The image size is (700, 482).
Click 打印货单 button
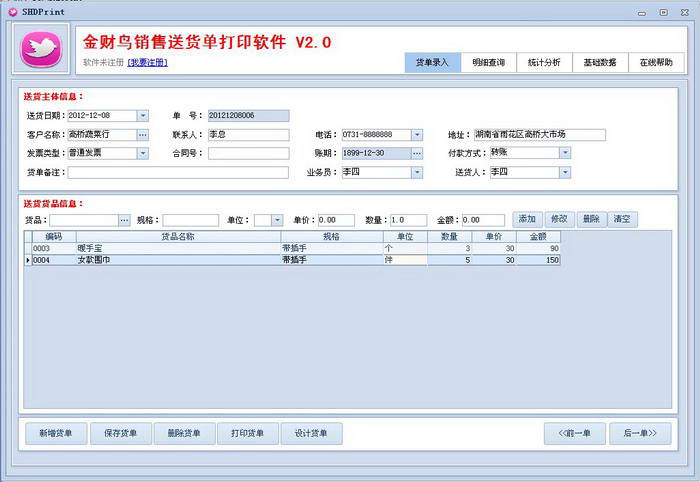(x=248, y=433)
